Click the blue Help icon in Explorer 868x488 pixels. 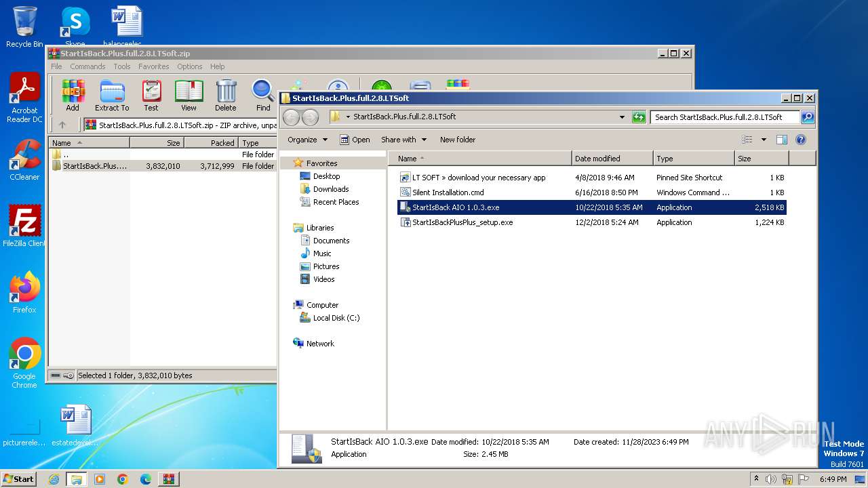[801, 140]
